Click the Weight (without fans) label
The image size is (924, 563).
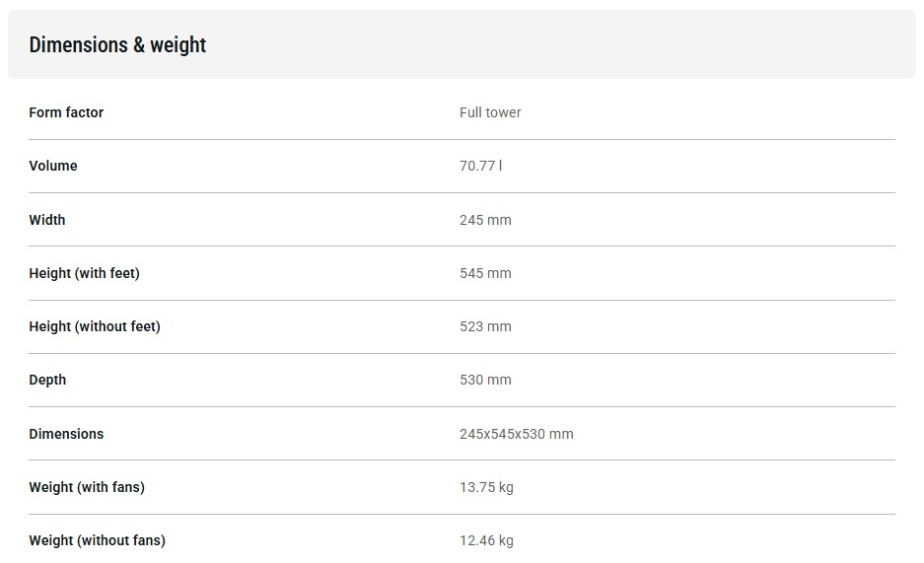click(97, 540)
